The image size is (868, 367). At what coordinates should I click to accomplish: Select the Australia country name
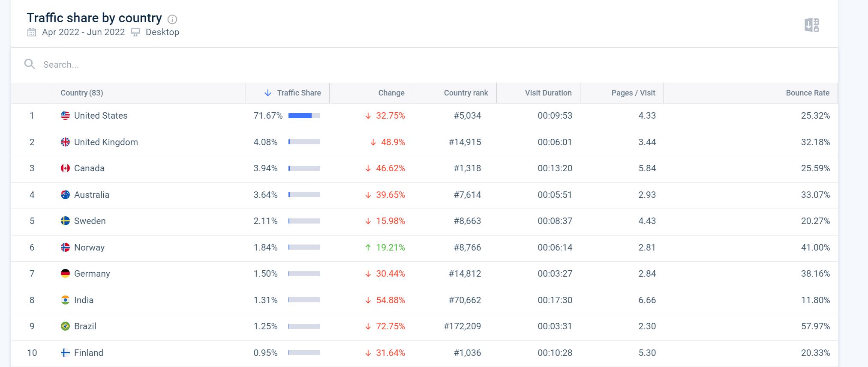92,195
